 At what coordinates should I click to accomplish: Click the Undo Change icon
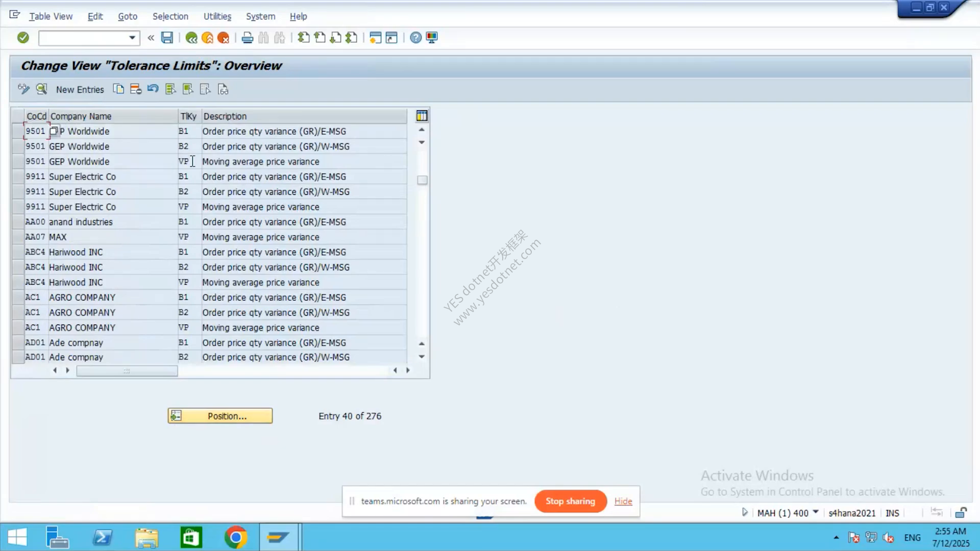tap(153, 89)
